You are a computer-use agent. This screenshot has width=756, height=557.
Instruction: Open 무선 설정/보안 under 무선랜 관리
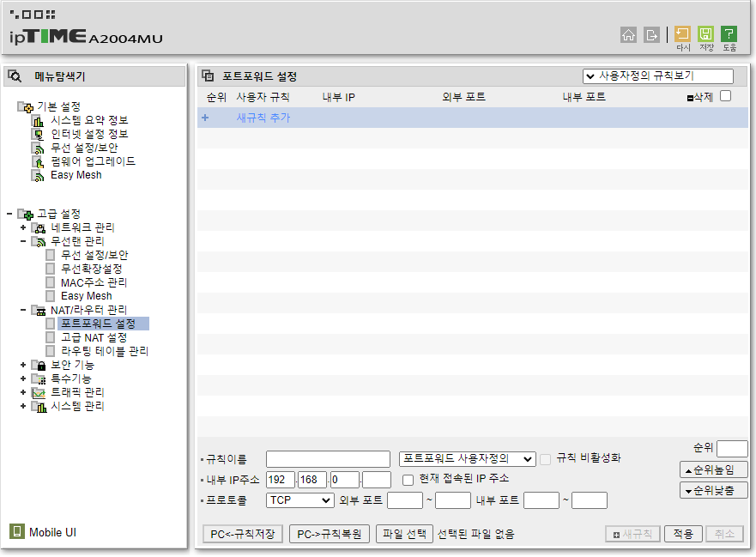94,255
